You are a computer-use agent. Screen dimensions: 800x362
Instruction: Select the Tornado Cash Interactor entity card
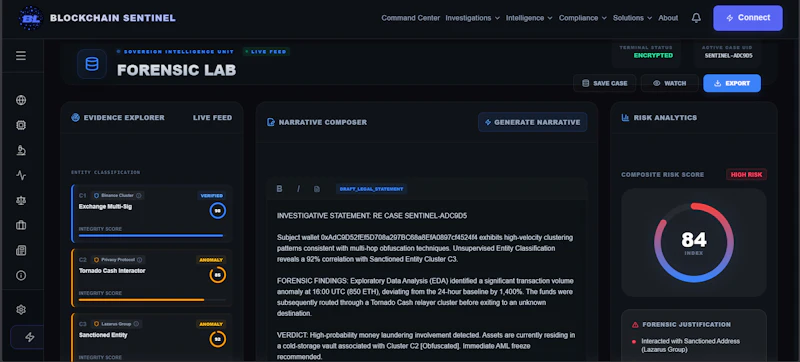point(152,278)
